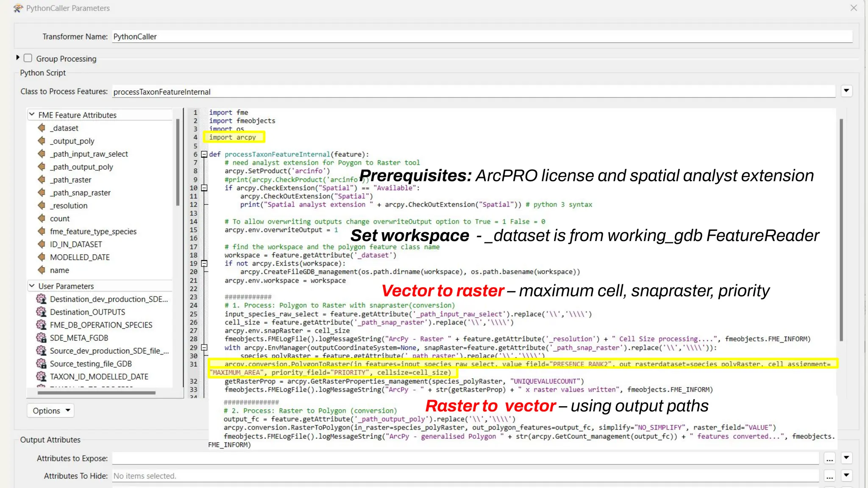Viewport: 868px width, 488px height.
Task: Select the fme_feature_type_species attribute row
Action: 100,231
